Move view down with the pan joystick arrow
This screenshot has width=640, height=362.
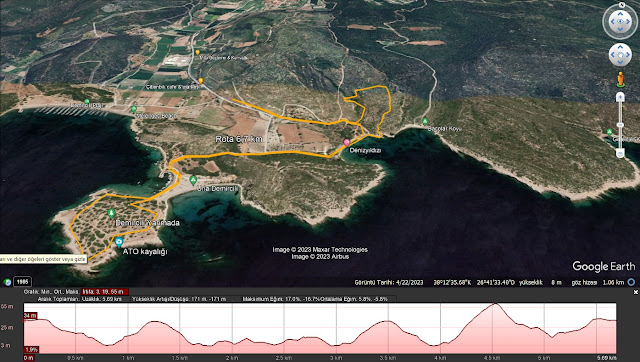(620, 62)
